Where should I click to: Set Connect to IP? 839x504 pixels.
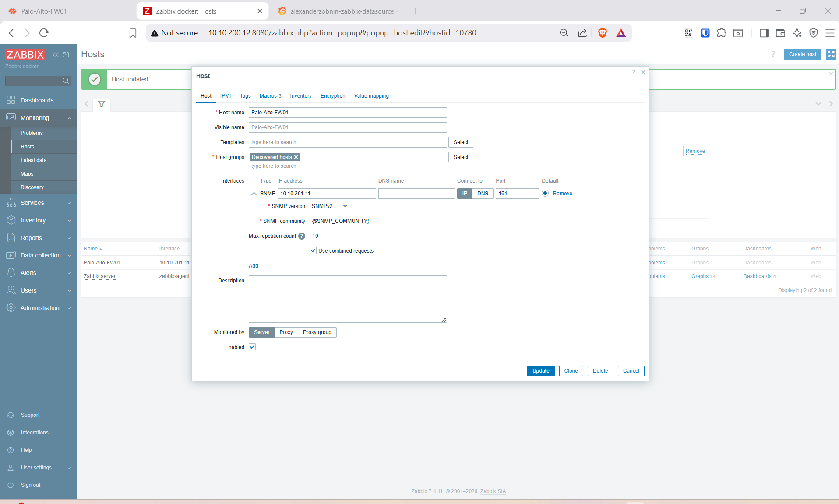click(465, 194)
